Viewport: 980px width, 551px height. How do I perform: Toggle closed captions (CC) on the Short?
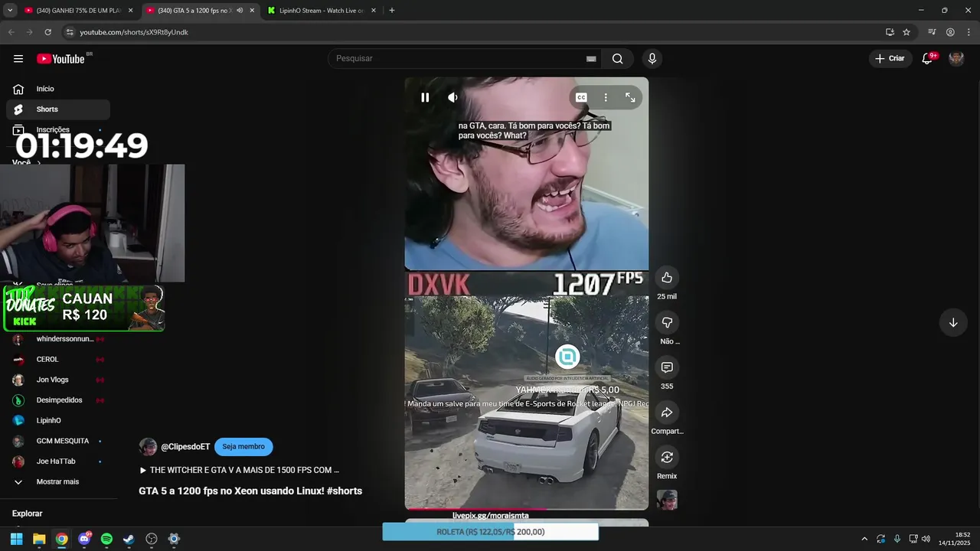pyautogui.click(x=581, y=97)
